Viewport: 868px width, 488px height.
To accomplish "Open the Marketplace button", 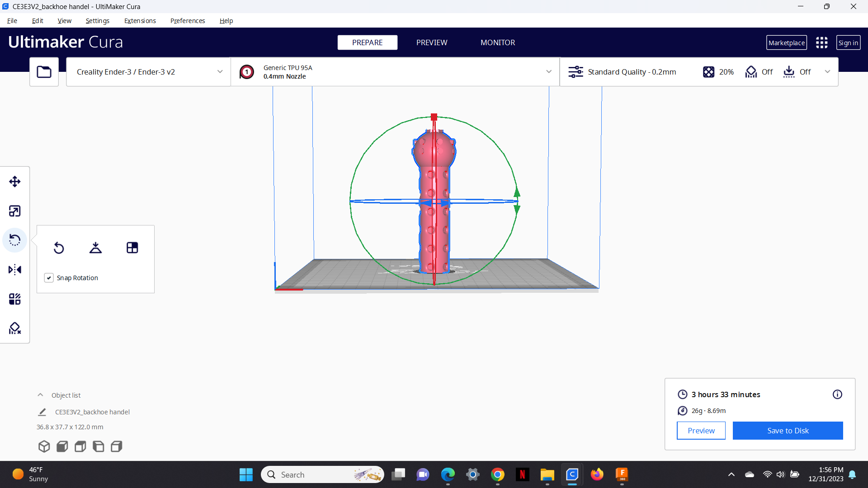I will coord(787,42).
